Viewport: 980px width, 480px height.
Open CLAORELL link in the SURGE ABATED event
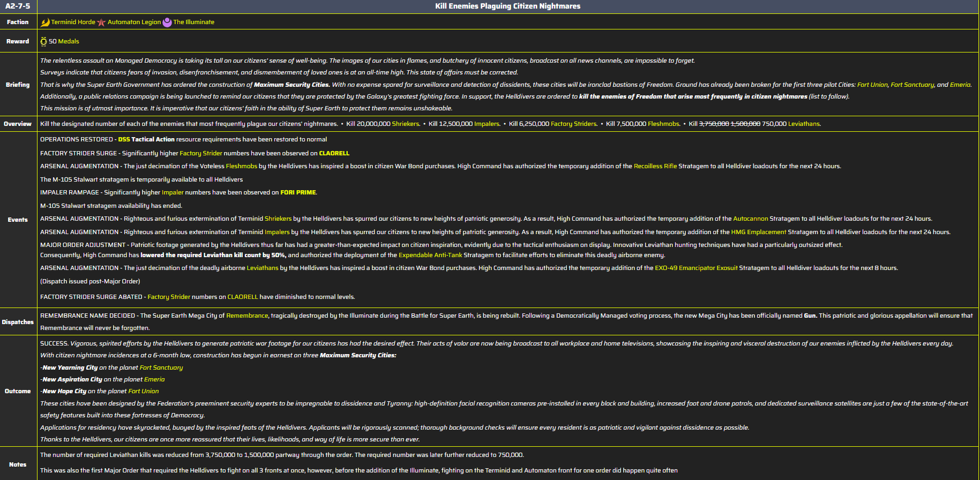tap(243, 297)
